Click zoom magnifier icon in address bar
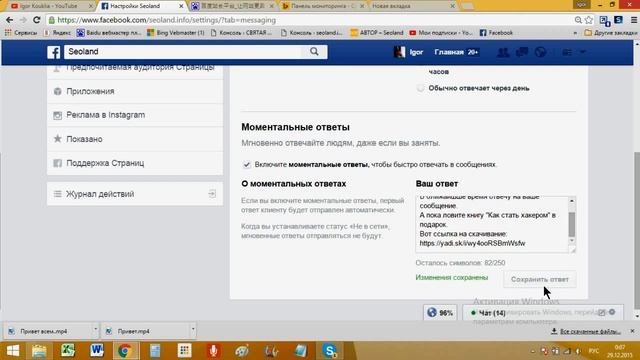The image size is (640, 360). pos(578,20)
